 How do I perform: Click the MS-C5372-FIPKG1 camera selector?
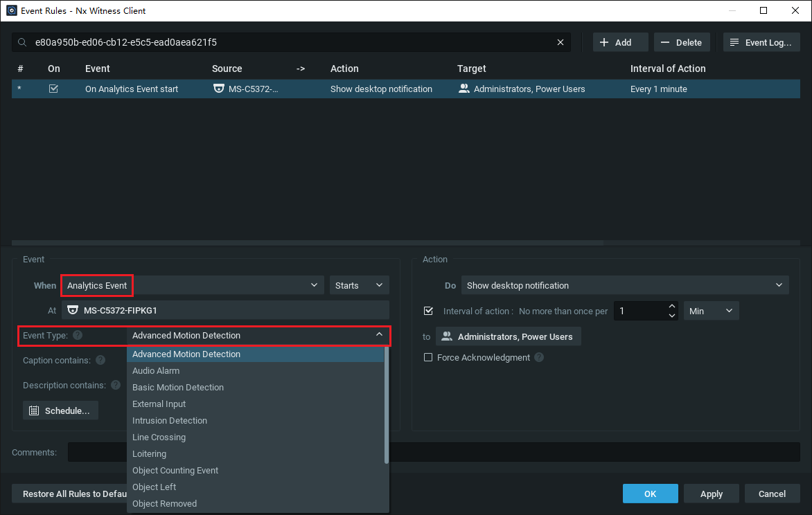(225, 310)
